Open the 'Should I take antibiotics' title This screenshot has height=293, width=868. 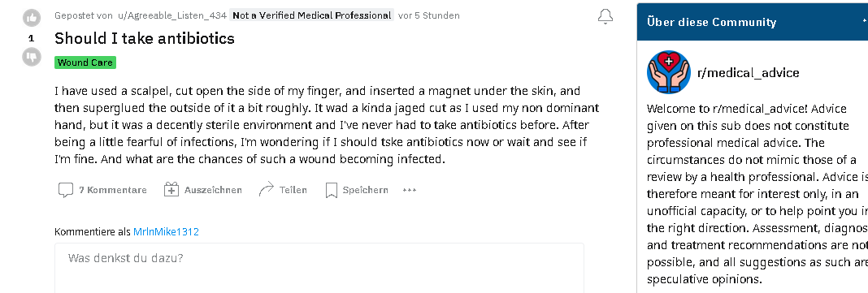pyautogui.click(x=145, y=38)
